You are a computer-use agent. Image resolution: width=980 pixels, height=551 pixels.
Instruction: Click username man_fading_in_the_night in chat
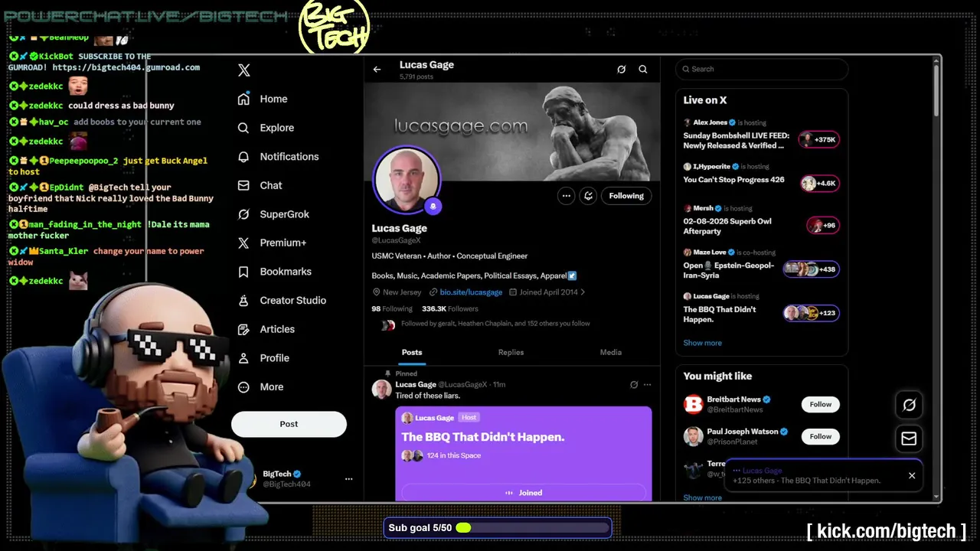point(85,224)
